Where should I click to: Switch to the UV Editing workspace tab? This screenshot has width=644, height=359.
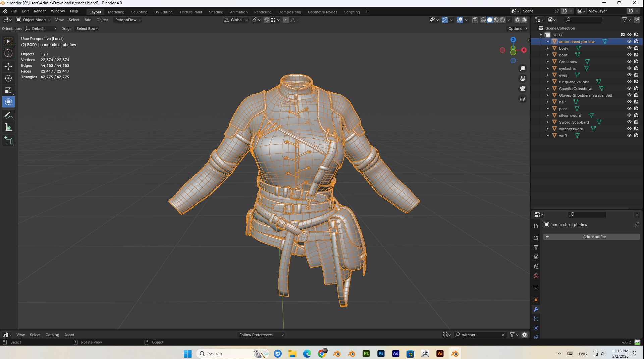pyautogui.click(x=163, y=12)
